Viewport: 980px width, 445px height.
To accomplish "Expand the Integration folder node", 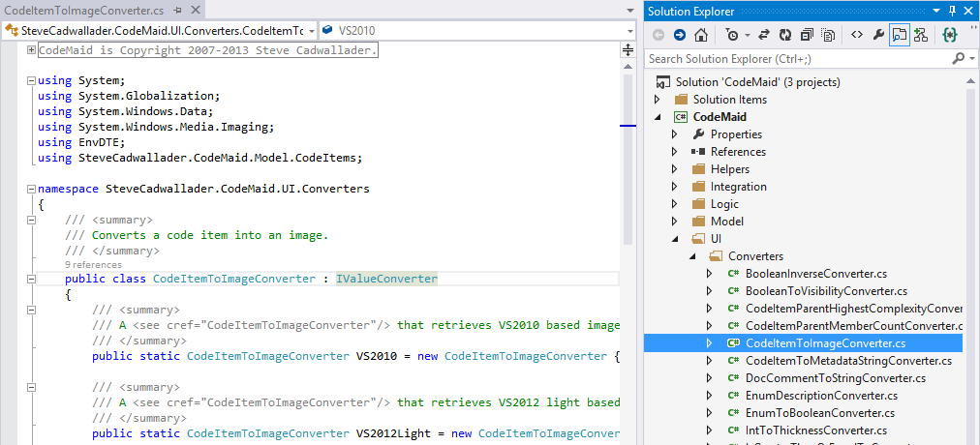I will pyautogui.click(x=674, y=187).
